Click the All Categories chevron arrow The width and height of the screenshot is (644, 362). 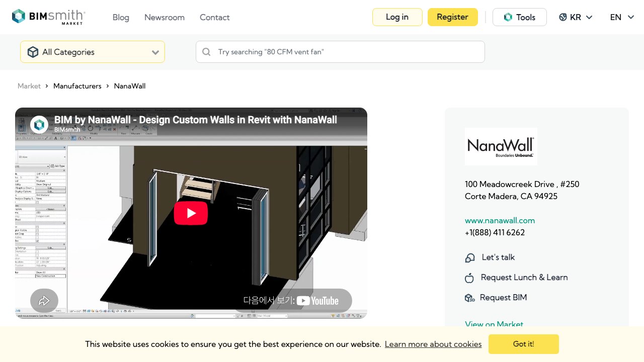[x=155, y=52]
